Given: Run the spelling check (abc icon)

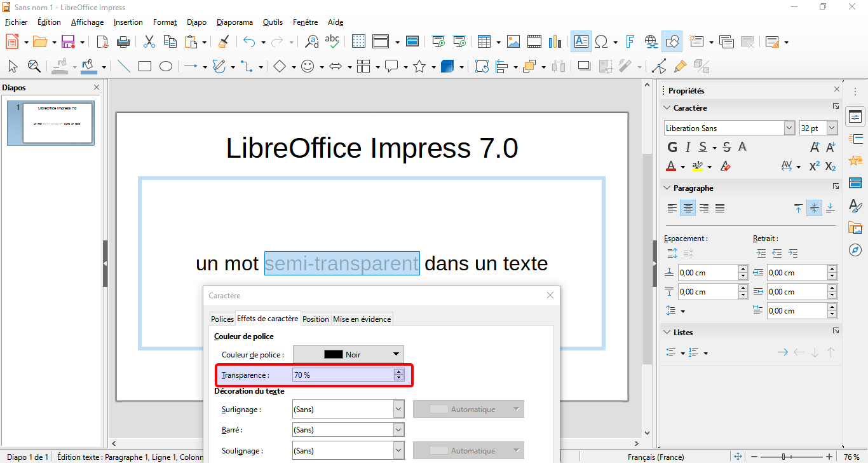Looking at the screenshot, I should (332, 42).
